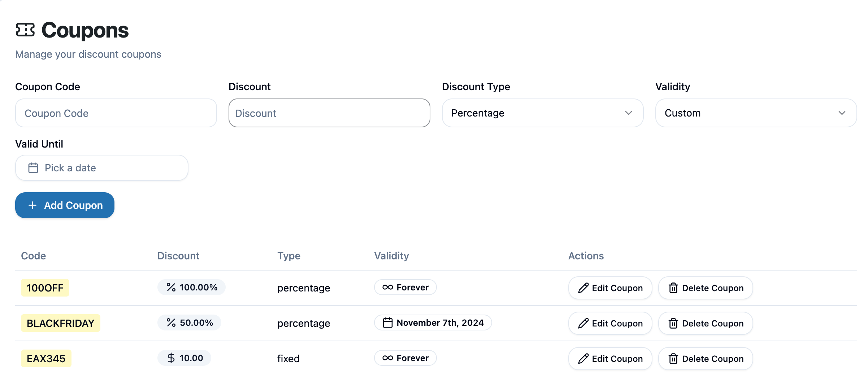
Task: Open the Validity dropdown showing Custom
Action: 756,113
